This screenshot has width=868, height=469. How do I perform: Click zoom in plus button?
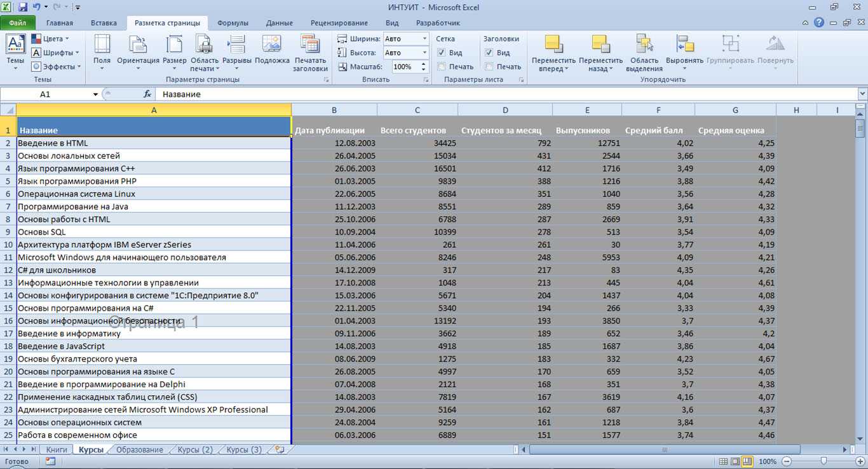[860, 461]
